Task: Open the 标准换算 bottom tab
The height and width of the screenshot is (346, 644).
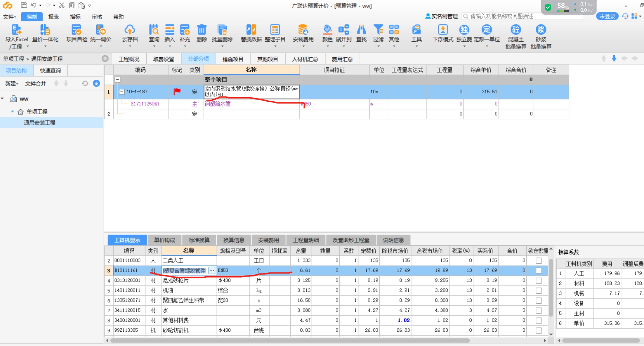Action: (x=199, y=240)
